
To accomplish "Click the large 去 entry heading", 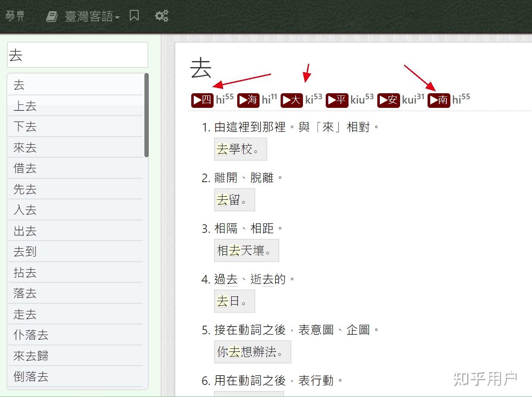I will (201, 68).
